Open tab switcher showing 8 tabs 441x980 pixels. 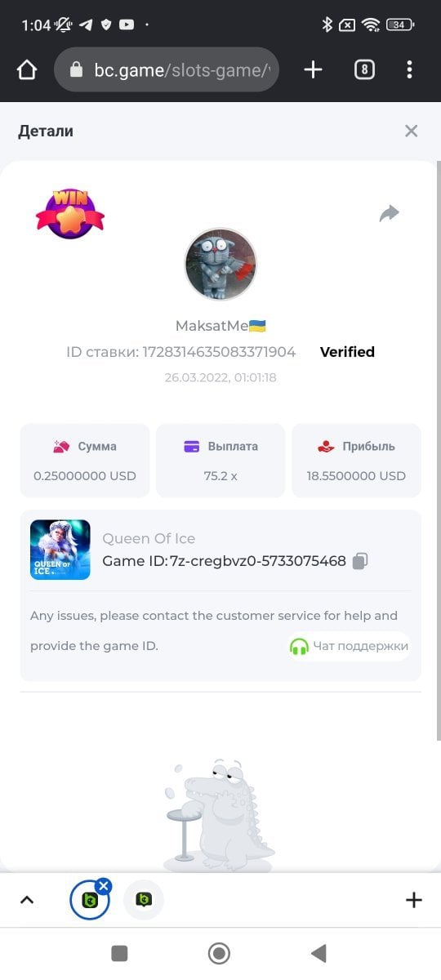click(364, 70)
